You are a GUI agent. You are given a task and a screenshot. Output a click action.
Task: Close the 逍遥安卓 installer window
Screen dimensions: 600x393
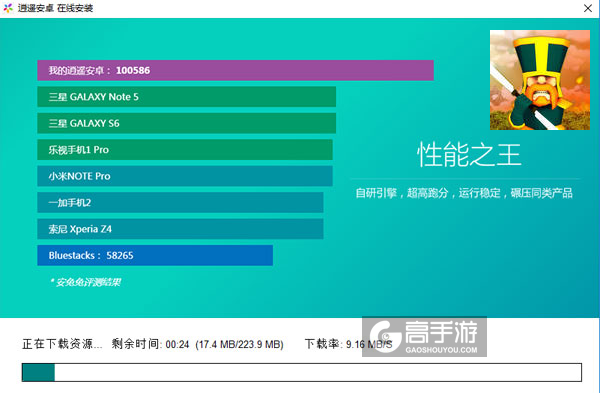(588, 8)
